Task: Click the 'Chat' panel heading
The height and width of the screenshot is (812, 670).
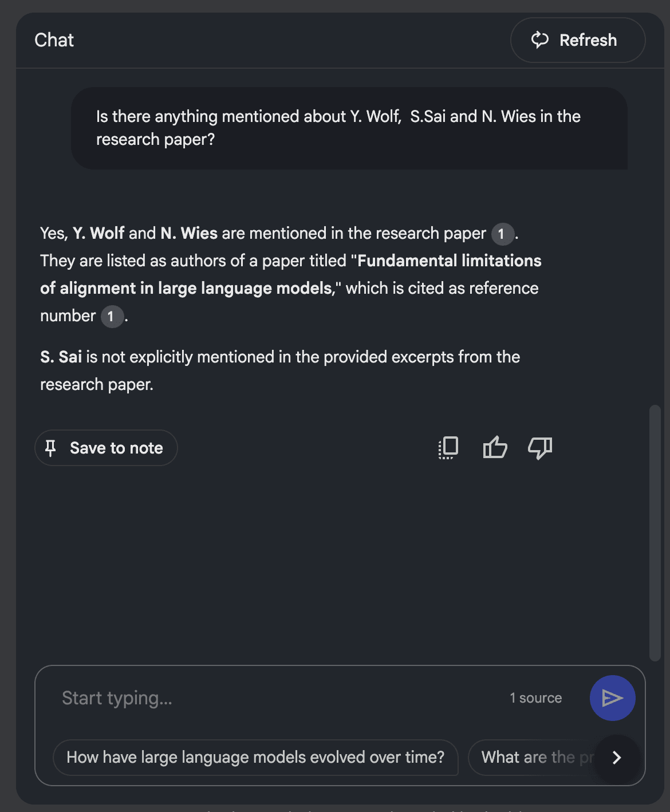Action: [x=54, y=40]
